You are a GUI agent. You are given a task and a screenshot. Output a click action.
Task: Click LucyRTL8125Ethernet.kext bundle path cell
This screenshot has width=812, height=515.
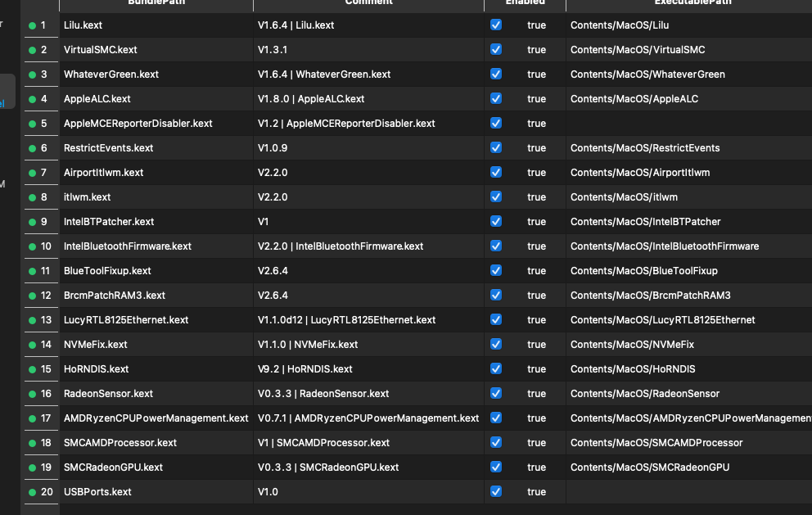click(x=156, y=319)
